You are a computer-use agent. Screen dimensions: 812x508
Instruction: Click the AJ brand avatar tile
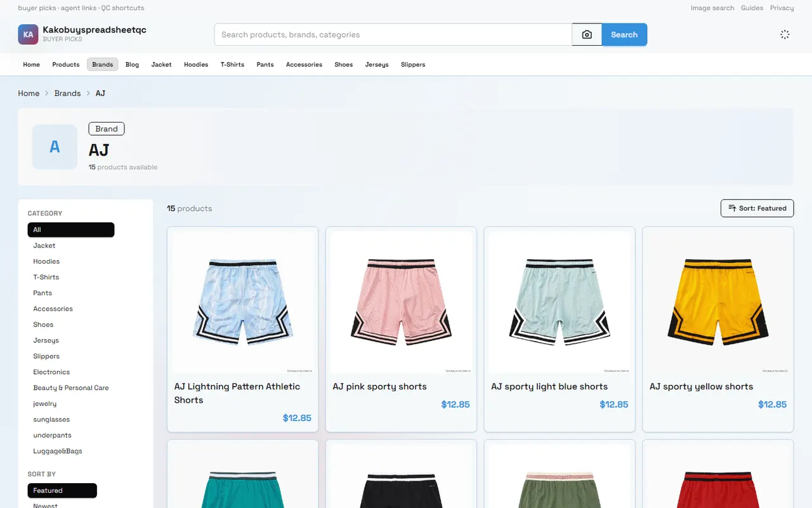(55, 147)
